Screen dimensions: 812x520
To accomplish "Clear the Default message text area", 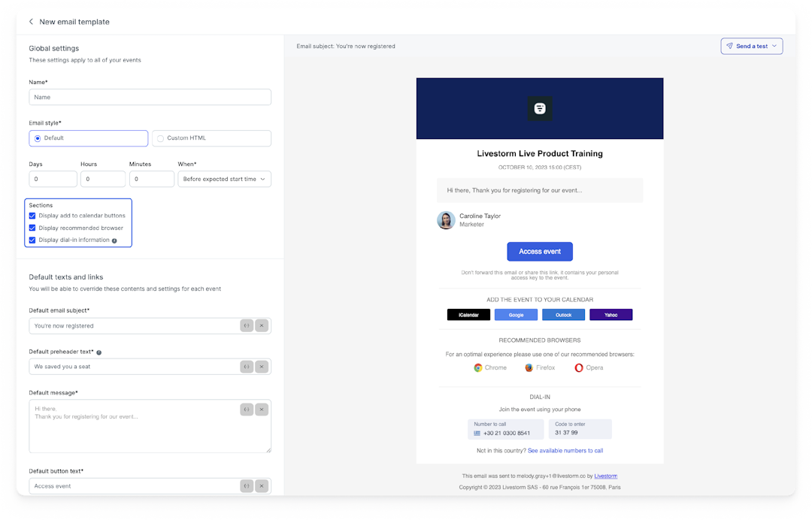I will click(262, 410).
